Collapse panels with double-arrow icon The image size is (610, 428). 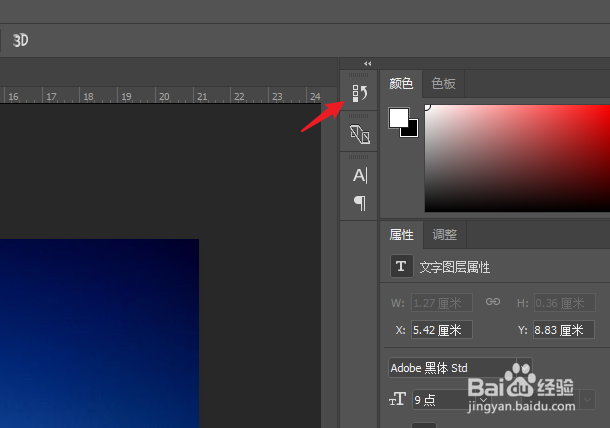[368, 64]
